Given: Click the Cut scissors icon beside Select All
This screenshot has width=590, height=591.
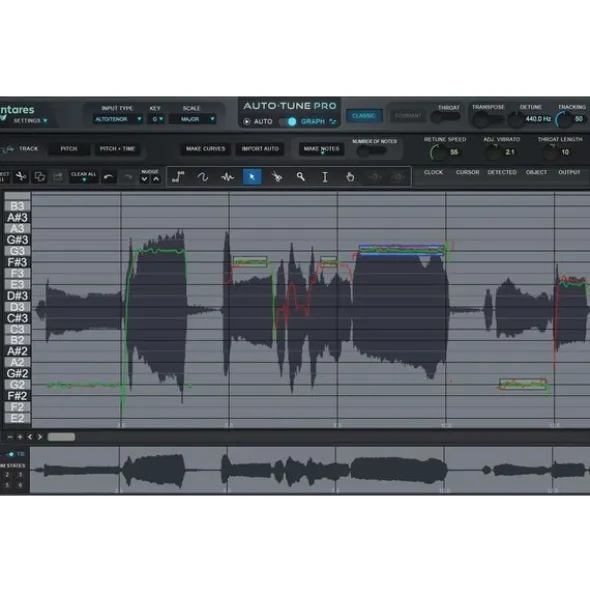Looking at the screenshot, I should coord(21,176).
